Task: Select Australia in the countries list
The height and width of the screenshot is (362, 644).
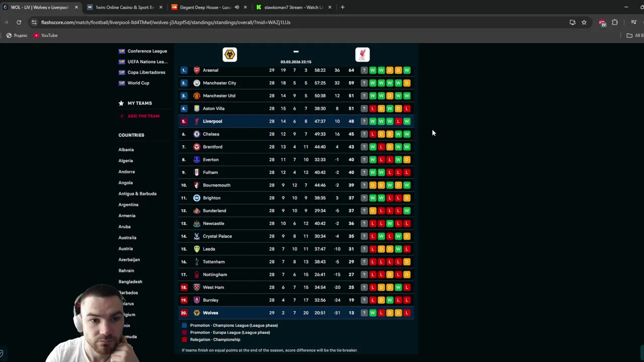Action: point(127,238)
